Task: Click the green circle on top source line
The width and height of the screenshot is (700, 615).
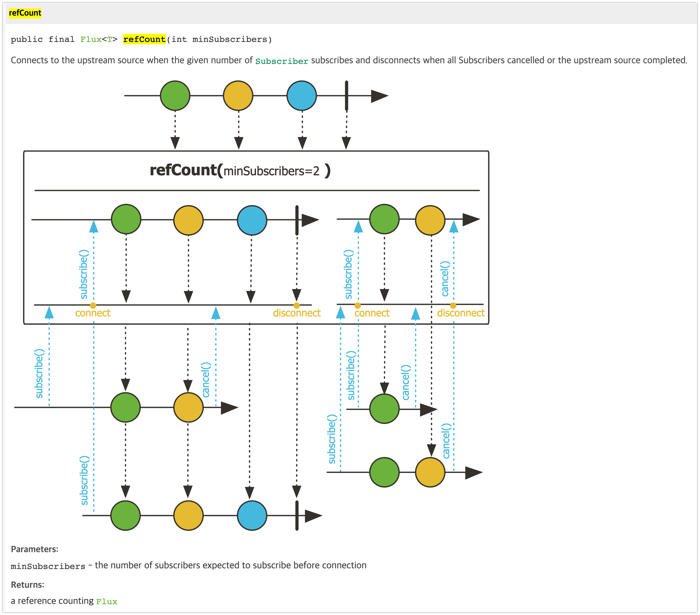Action: click(x=175, y=95)
